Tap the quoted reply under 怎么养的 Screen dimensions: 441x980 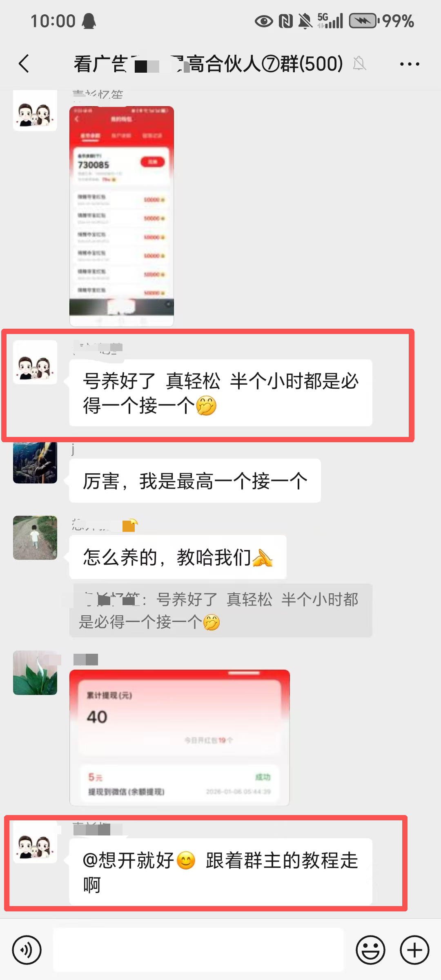click(x=221, y=611)
